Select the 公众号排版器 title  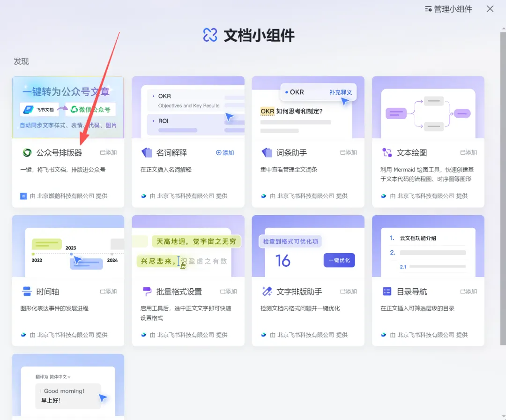[59, 152]
